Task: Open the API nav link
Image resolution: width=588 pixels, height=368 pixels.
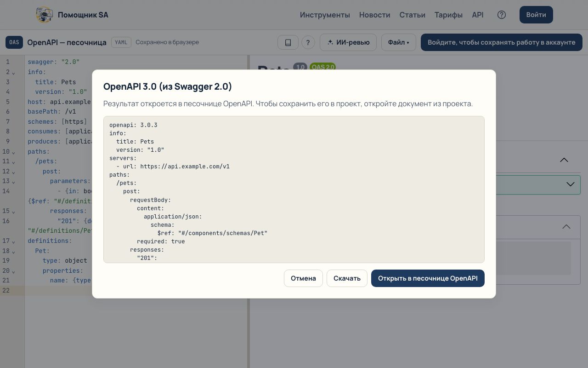Action: (x=478, y=15)
